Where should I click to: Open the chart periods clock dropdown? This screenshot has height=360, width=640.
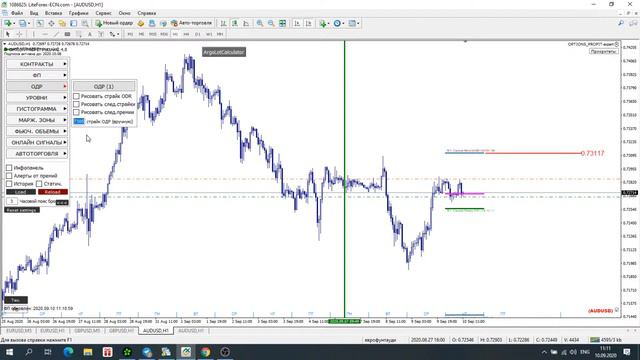(339, 23)
